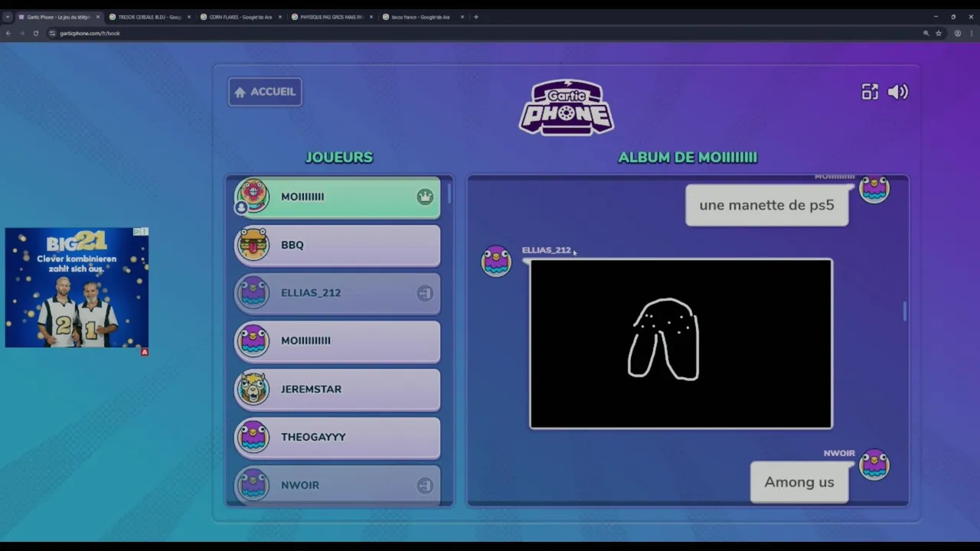Screen dimensions: 980x551
Task: Click the 'une manette de ps5' bubble
Action: (x=766, y=205)
